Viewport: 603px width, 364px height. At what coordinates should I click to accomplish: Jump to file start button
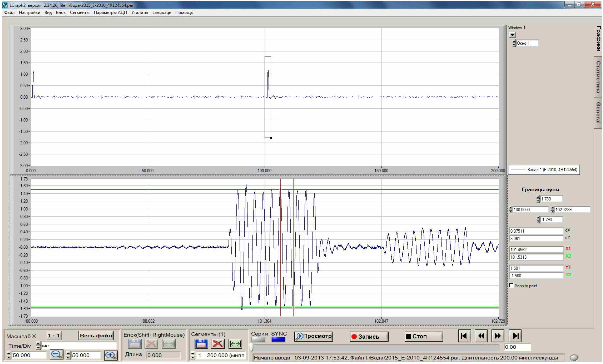click(x=464, y=336)
